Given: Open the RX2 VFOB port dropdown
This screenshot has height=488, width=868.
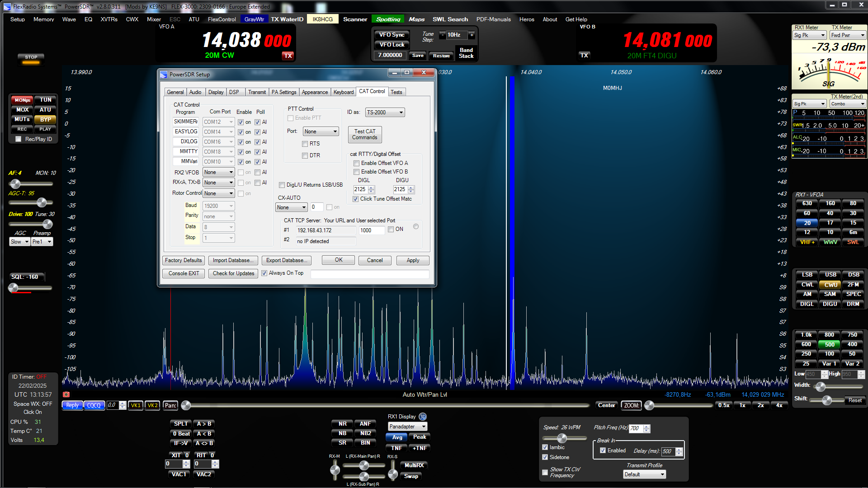Looking at the screenshot, I should click(x=219, y=172).
